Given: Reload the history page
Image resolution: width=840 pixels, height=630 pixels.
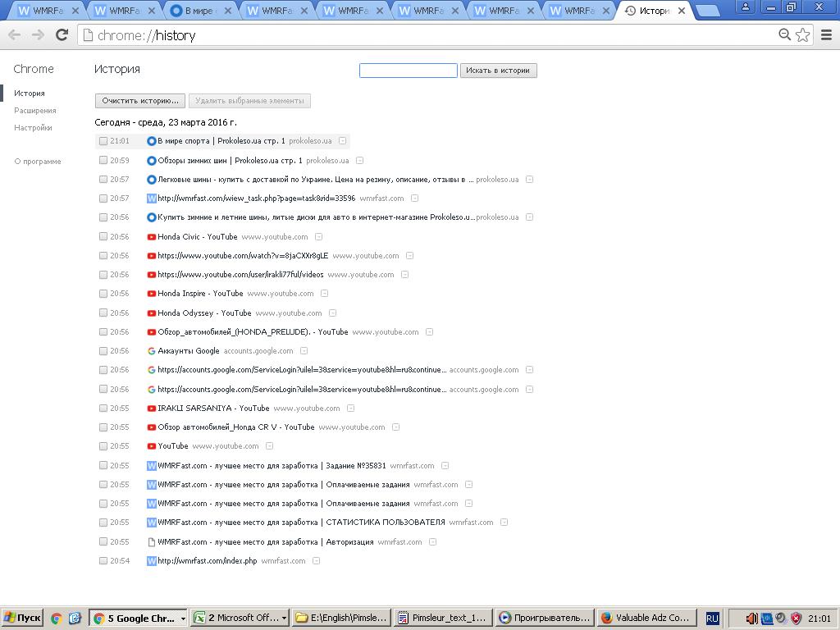Looking at the screenshot, I should coord(62,35).
